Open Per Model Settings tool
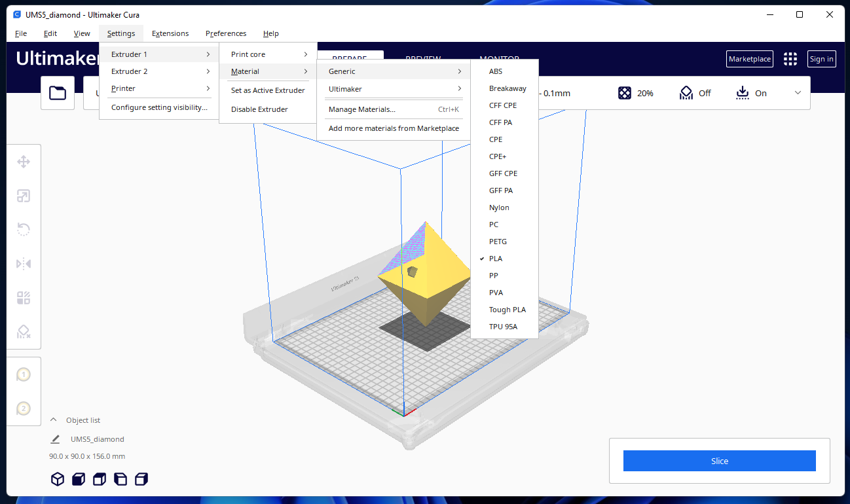 coord(24,298)
